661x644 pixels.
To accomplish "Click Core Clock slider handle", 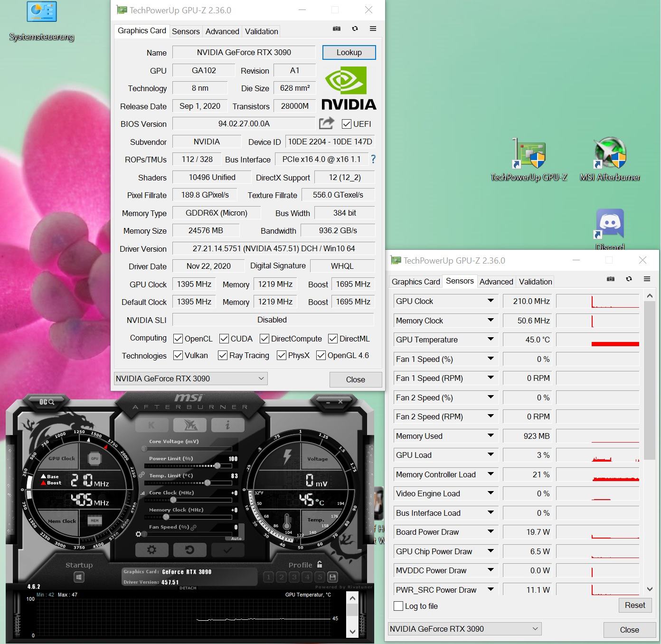I will coord(173,500).
